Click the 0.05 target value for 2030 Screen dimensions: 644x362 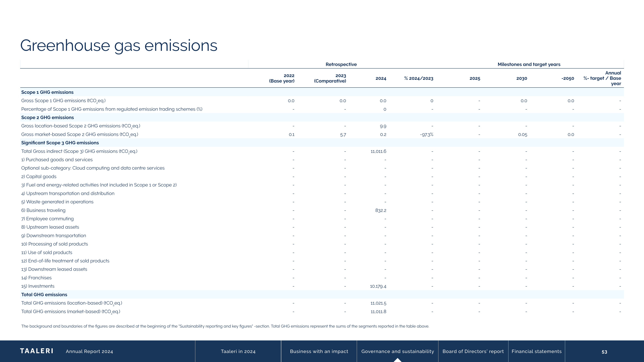(522, 135)
